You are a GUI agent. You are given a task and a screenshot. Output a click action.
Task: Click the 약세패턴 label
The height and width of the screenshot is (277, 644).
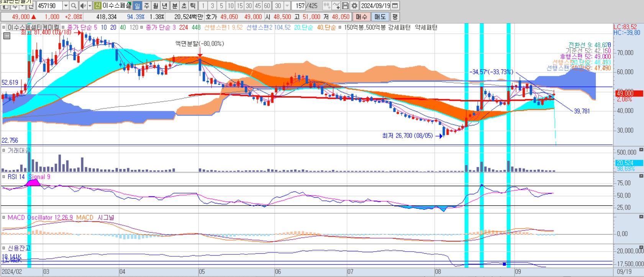coord(426,28)
